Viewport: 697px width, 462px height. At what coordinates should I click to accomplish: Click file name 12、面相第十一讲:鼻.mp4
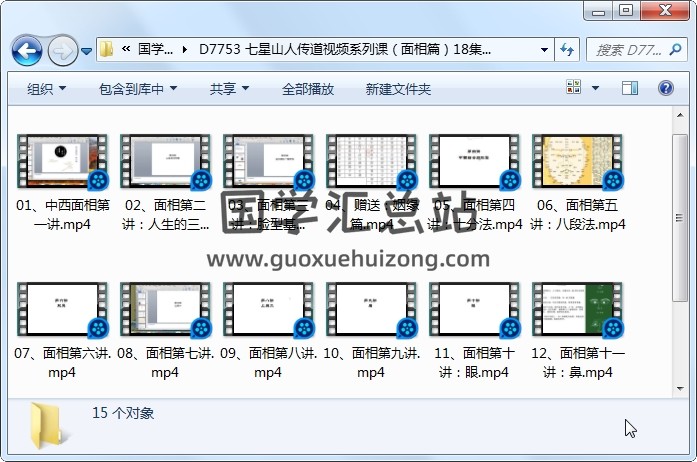click(577, 362)
